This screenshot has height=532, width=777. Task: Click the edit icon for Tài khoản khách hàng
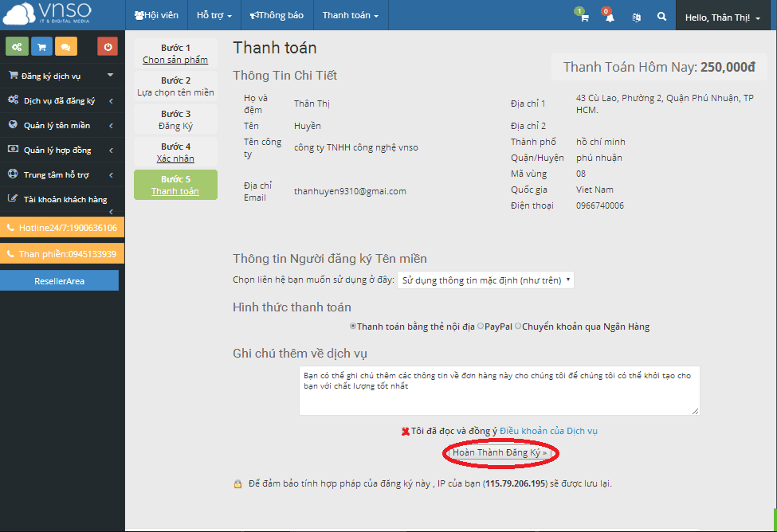13,198
